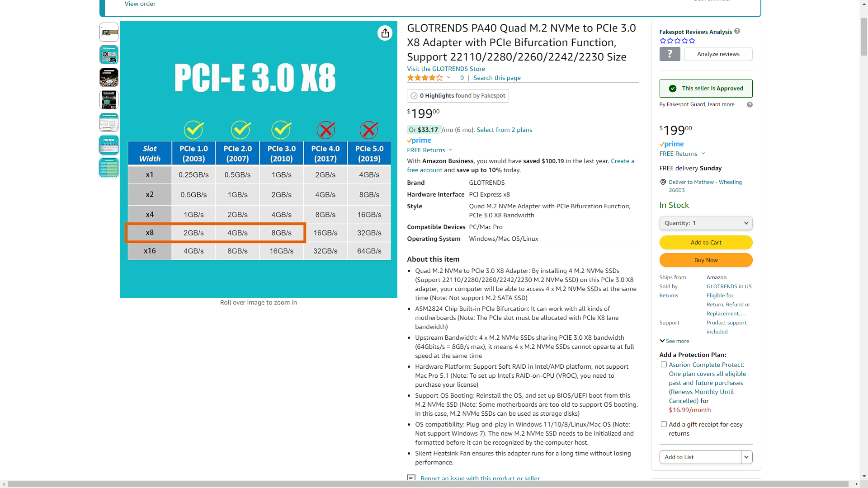Viewport: 868px width, 488px height.
Task: Select third thumbnail with black chip image
Action: (x=109, y=77)
